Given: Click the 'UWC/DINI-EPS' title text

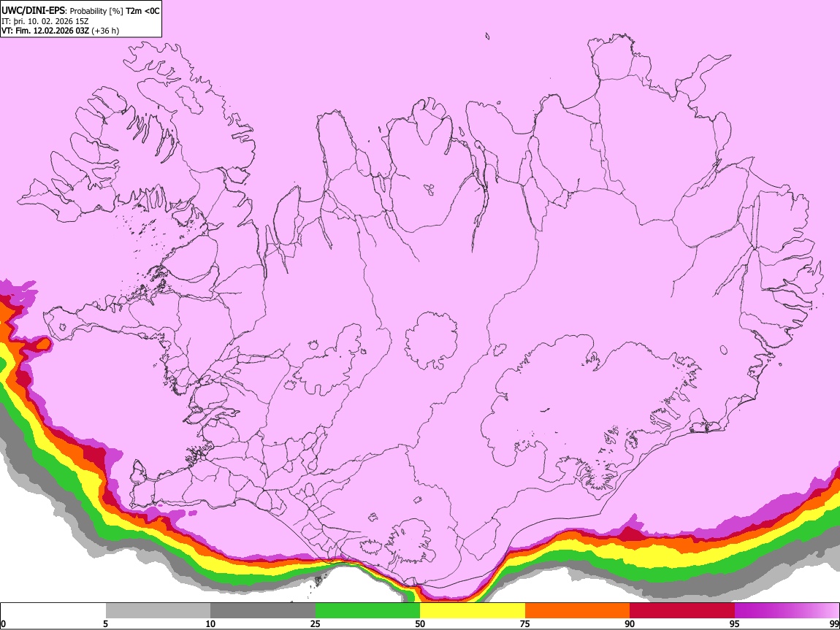Looking at the screenshot, I should 34,10.
